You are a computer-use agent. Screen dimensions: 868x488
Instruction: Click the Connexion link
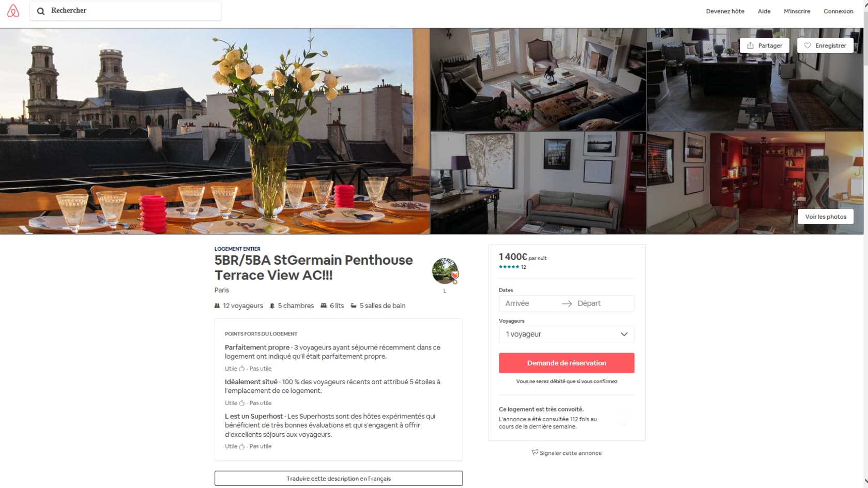click(x=838, y=11)
